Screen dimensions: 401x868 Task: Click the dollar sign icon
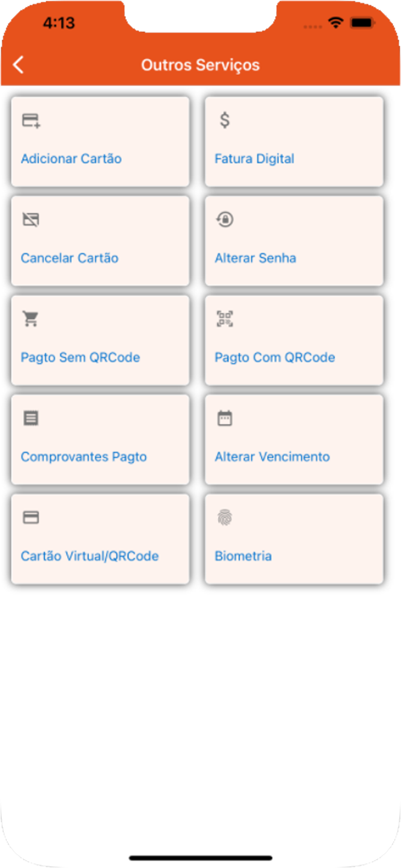[x=224, y=120]
